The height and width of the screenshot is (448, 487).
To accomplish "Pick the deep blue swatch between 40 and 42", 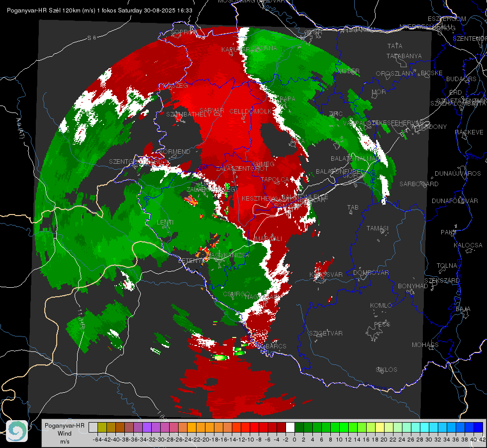I will point(479,427).
